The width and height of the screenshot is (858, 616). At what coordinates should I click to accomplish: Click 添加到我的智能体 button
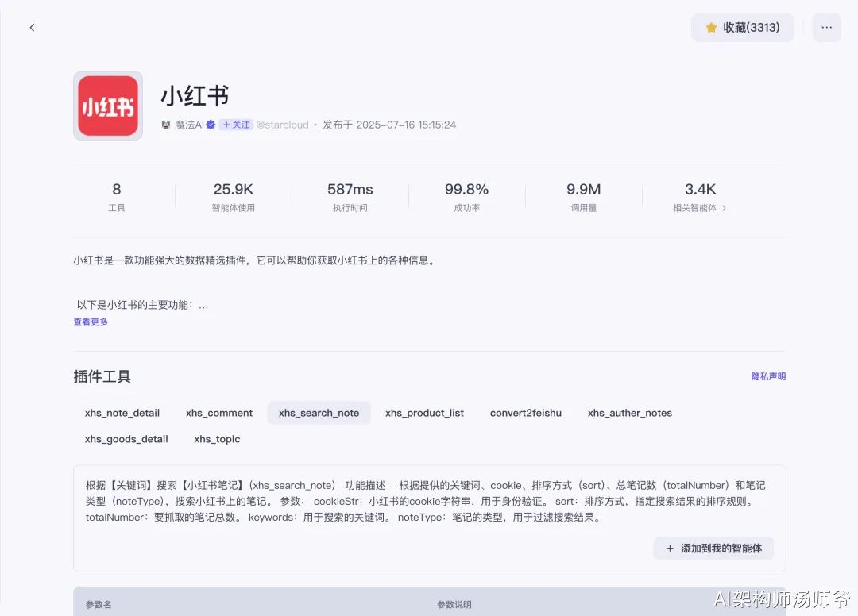tap(713, 549)
